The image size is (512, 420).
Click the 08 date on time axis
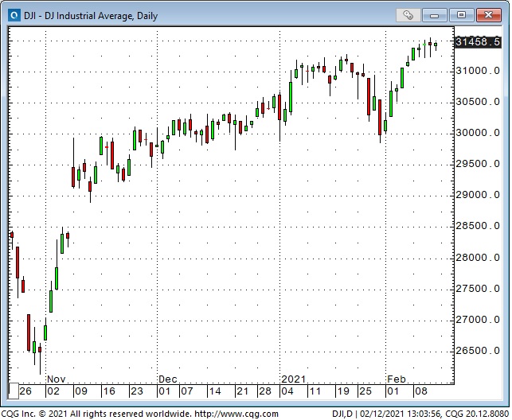(x=421, y=391)
